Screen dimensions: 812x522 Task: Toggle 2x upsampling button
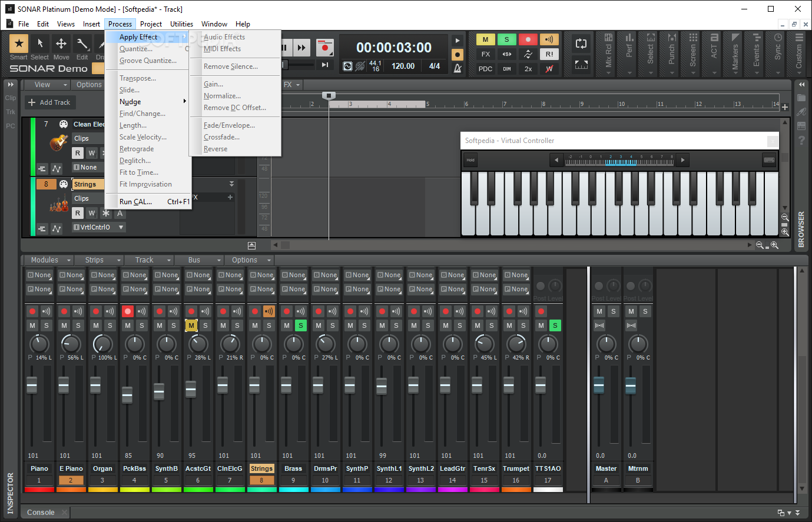[528, 69]
